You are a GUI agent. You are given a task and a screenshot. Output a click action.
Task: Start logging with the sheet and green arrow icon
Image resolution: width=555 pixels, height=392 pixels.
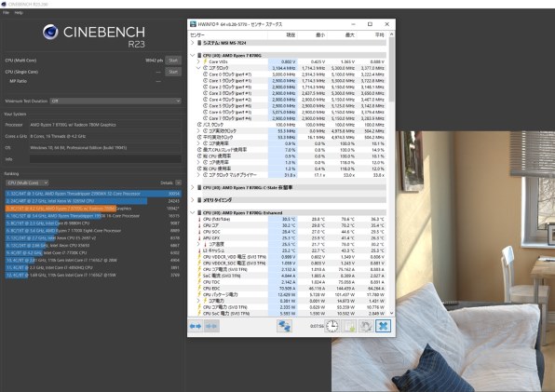point(349,326)
